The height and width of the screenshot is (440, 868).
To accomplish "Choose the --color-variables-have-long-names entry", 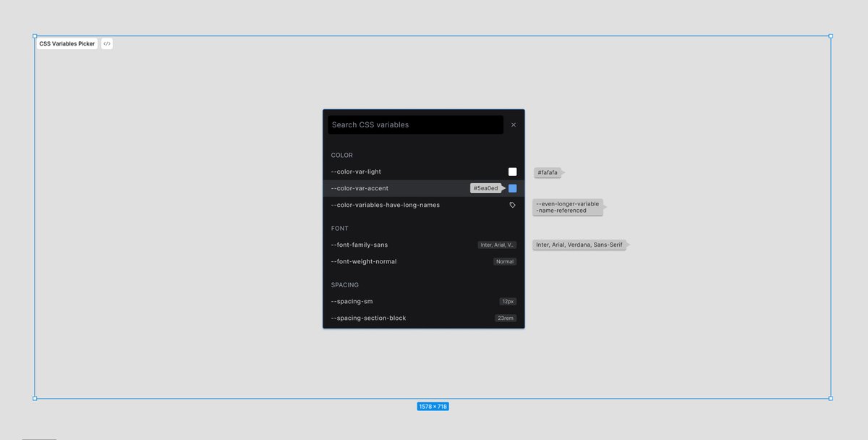I will pos(424,205).
